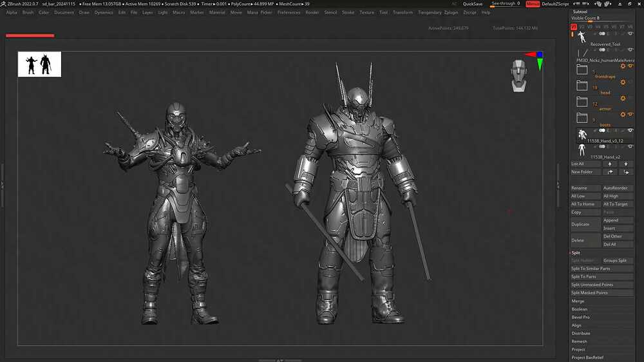The width and height of the screenshot is (644, 362).
Task: Click the first UI layout switch icon
Action: click(x=598, y=4)
